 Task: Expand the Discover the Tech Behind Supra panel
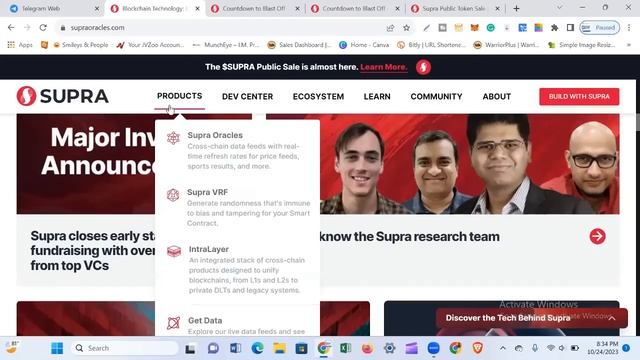coord(532,318)
